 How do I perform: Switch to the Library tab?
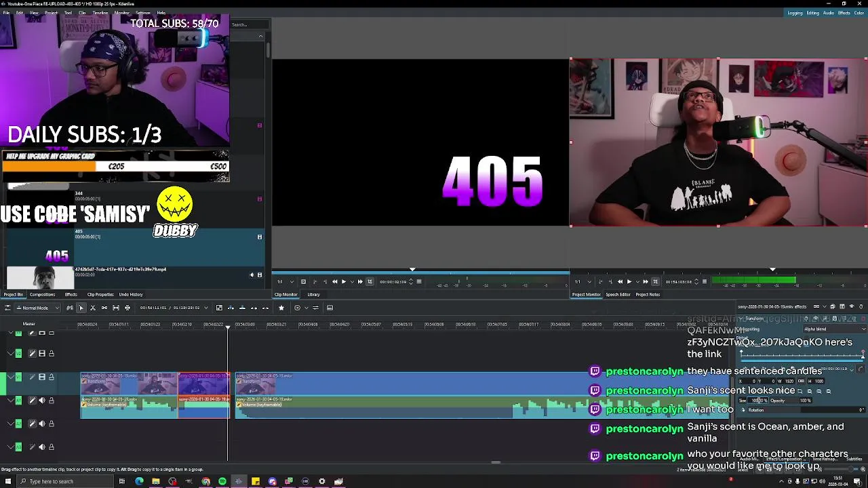(313, 294)
